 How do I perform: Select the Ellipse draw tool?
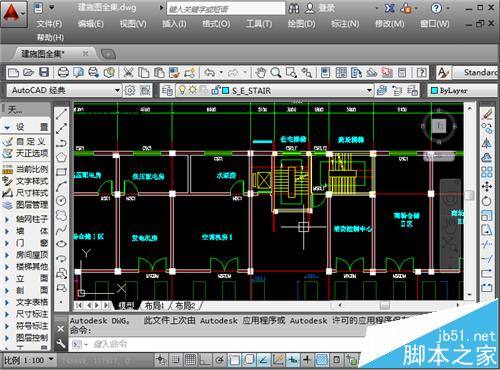tap(61, 244)
